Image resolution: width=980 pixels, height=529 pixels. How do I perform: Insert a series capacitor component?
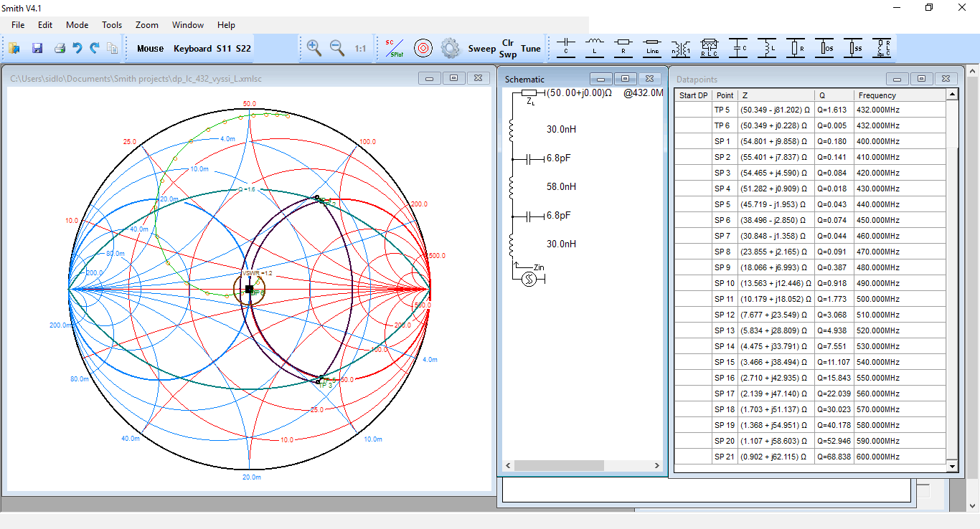[x=566, y=48]
